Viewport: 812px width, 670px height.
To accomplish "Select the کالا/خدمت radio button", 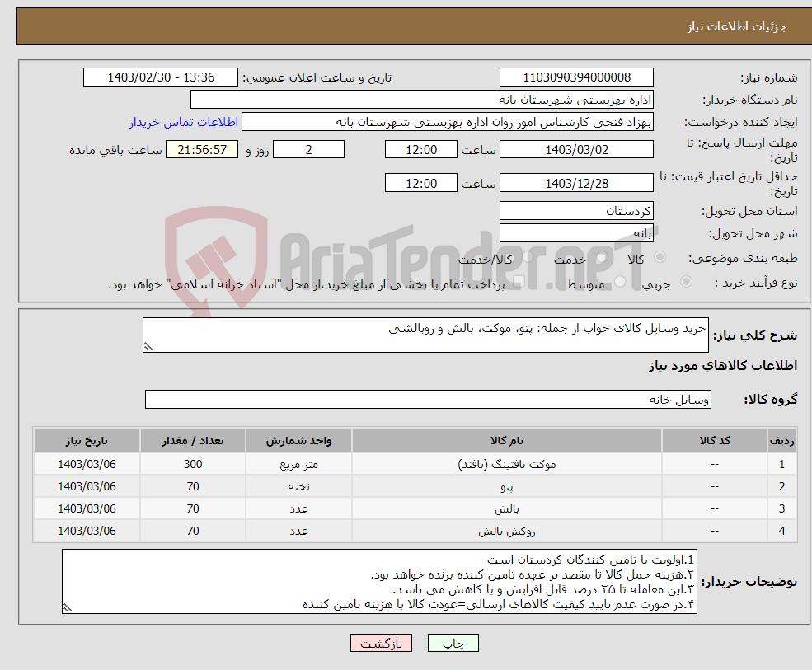I will 528,257.
